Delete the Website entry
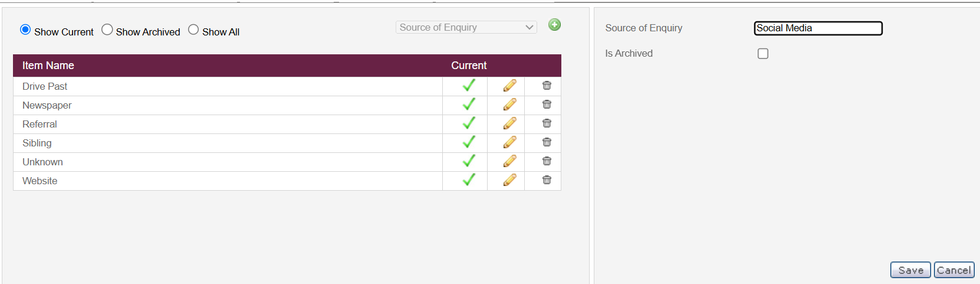Screen dimensions: 980x284 pyautogui.click(x=547, y=180)
